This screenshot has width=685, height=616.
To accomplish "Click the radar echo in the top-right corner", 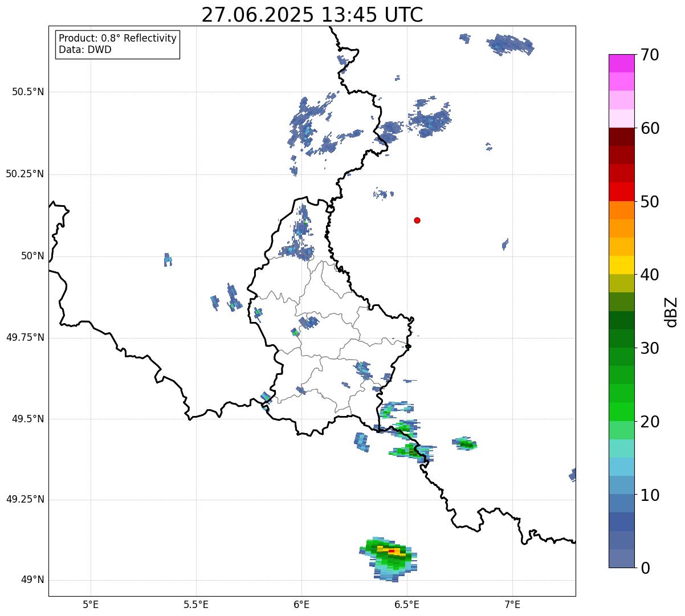I will pos(511,44).
